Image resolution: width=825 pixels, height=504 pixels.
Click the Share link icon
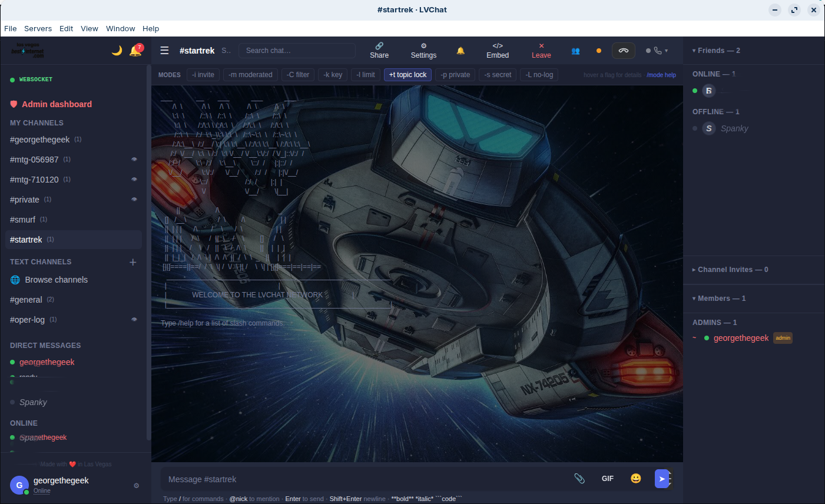[379, 51]
